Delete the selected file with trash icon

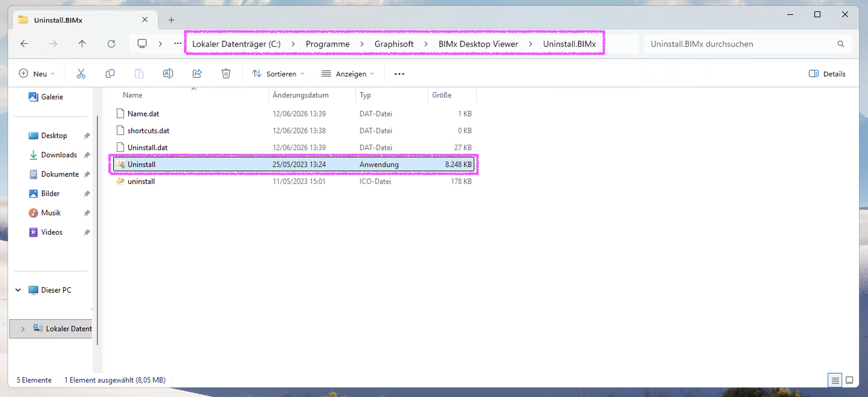[x=226, y=74]
